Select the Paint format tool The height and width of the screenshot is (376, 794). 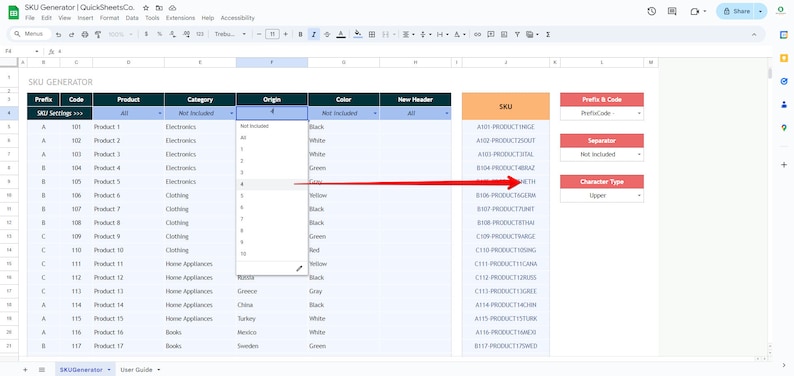click(98, 34)
